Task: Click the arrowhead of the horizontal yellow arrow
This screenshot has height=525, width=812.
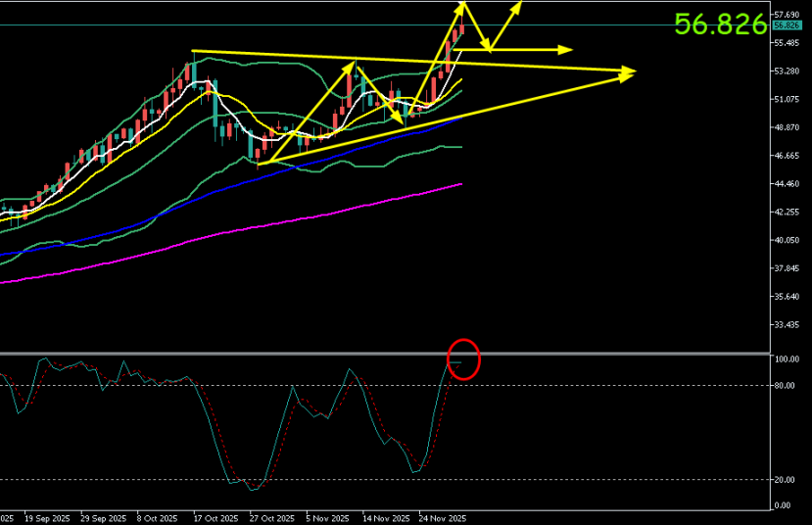Action: pos(567,49)
